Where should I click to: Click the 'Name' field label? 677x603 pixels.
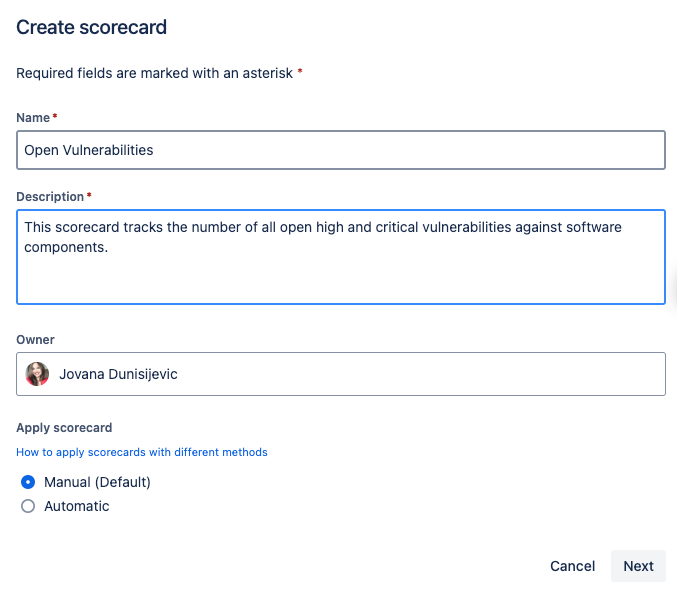click(33, 117)
